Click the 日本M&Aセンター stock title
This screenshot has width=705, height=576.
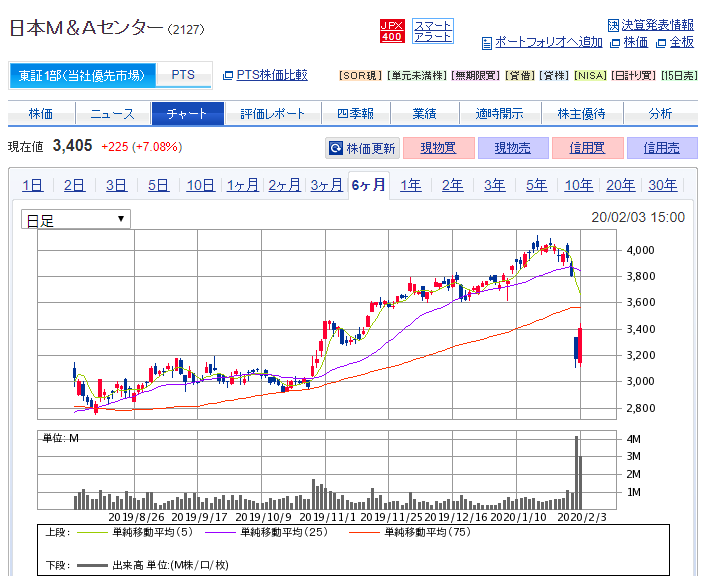point(86,28)
